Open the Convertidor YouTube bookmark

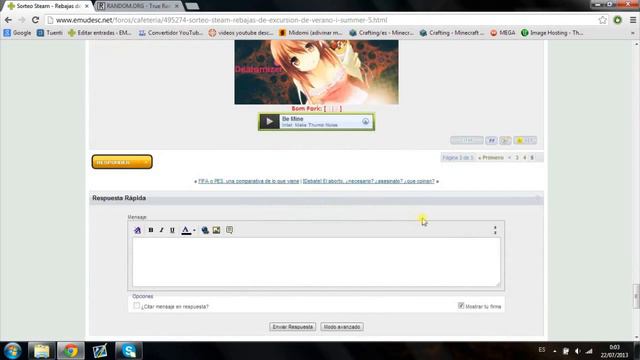tap(170, 33)
